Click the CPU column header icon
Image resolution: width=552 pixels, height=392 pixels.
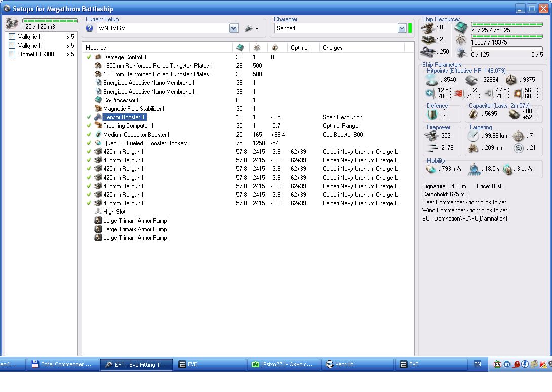[240, 47]
